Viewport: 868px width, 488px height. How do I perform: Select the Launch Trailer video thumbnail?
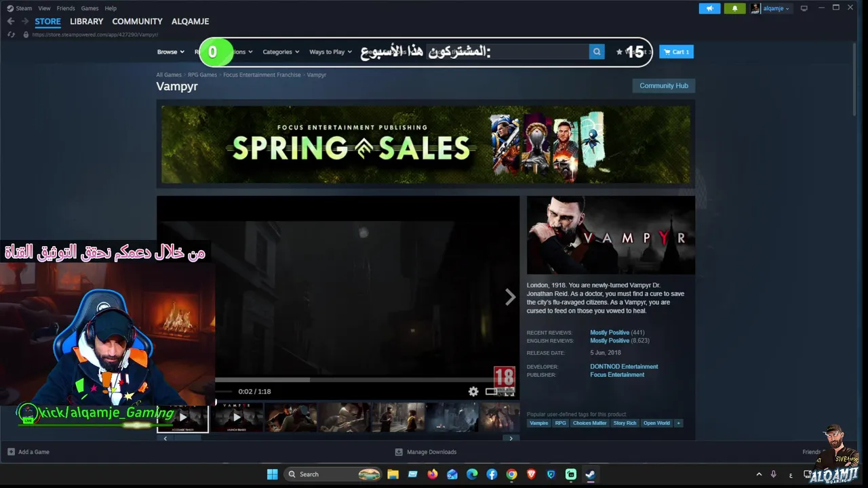(x=237, y=418)
